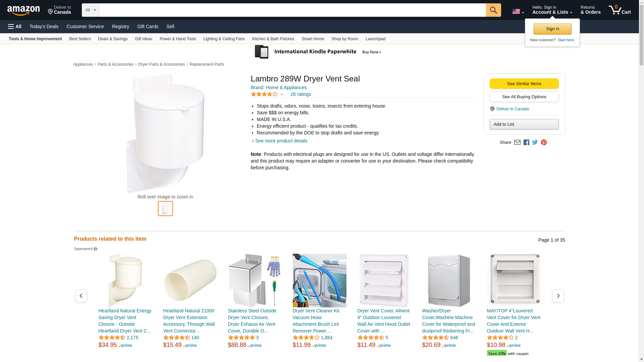
Task: Click the search magnifier button
Action: click(x=493, y=10)
